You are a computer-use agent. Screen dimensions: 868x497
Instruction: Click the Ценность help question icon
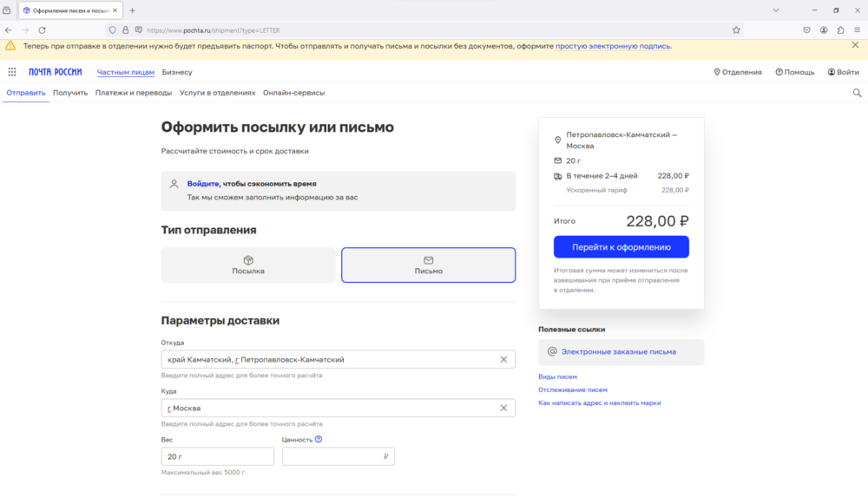[319, 440]
